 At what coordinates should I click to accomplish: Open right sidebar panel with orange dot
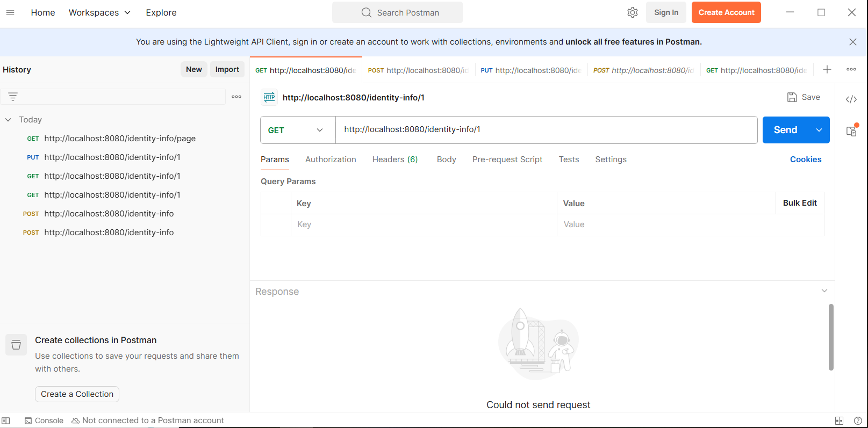(852, 130)
